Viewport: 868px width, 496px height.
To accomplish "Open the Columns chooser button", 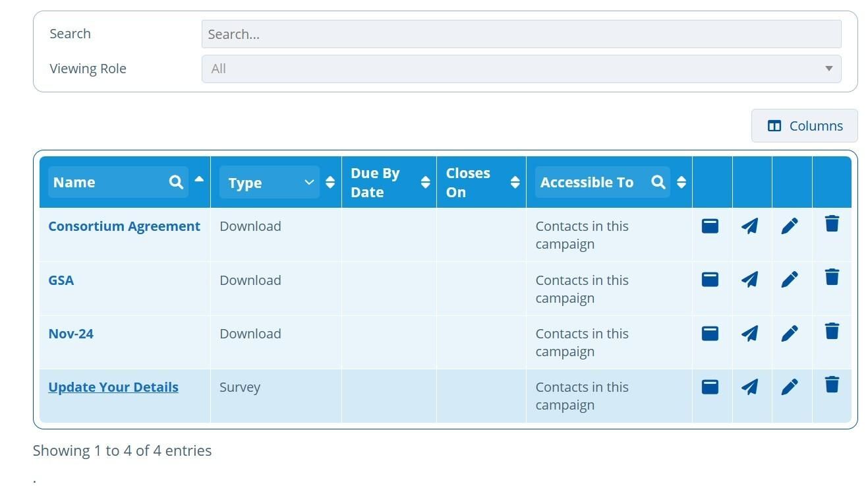I will (804, 126).
